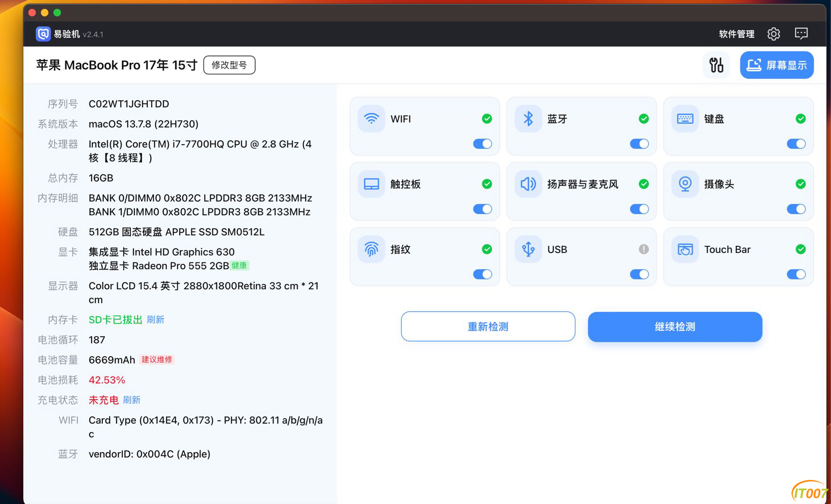The height and width of the screenshot is (504, 831).
Task: Click the macOS 13.7.8 (22H730) version text
Action: click(143, 124)
